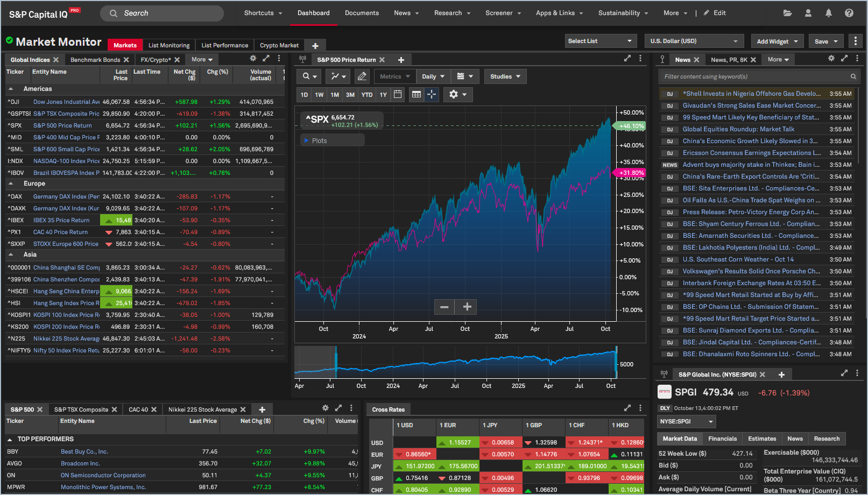
Task: Click the open folder icon in header
Action: pyautogui.click(x=788, y=13)
